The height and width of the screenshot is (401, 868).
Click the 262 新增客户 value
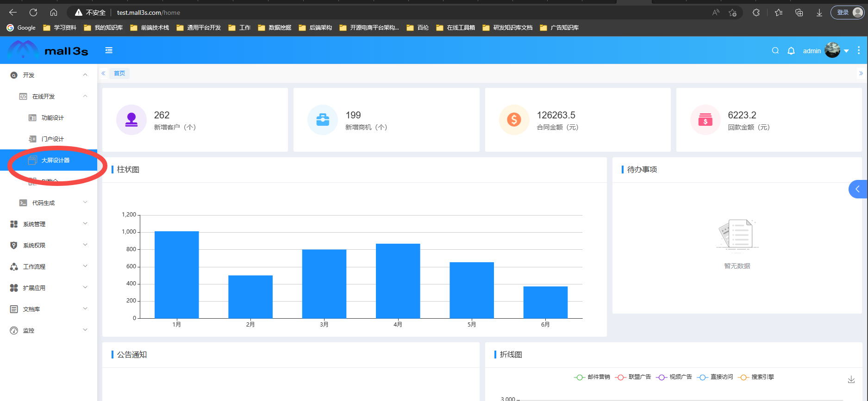(x=162, y=115)
